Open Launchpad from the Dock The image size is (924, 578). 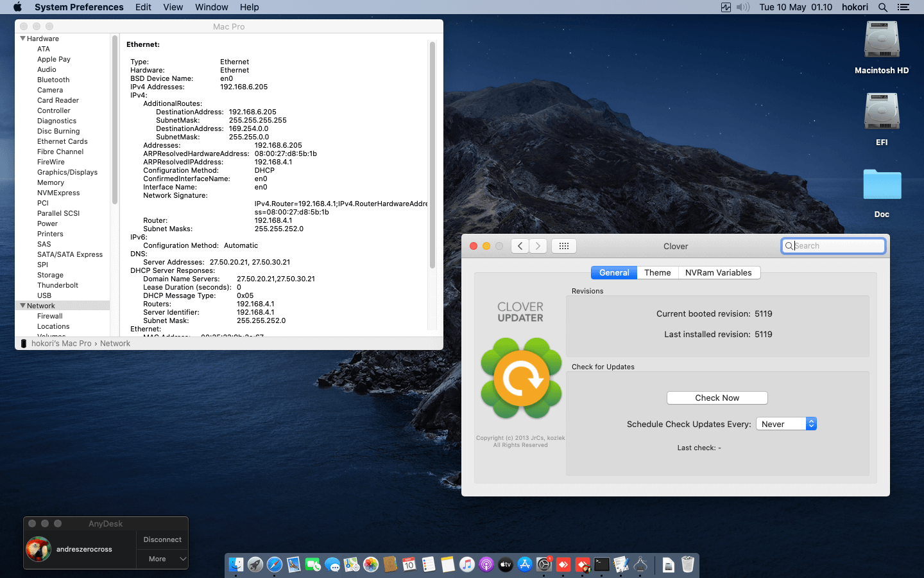point(255,565)
